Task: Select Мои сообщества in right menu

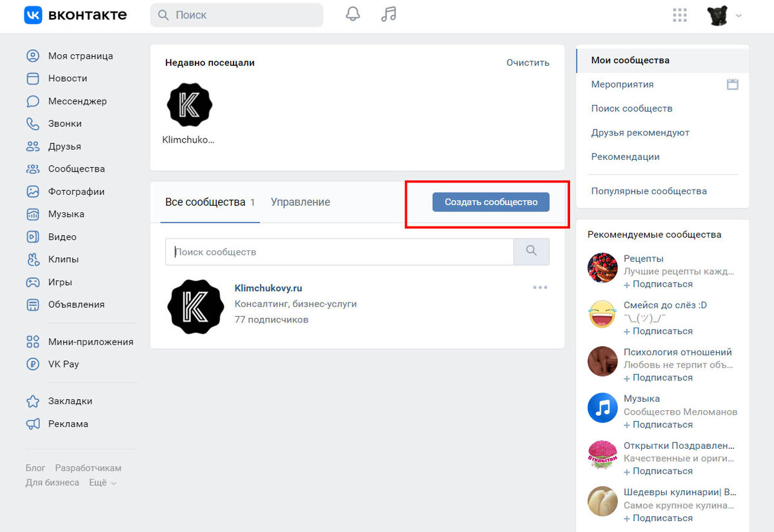Action: (x=663, y=60)
